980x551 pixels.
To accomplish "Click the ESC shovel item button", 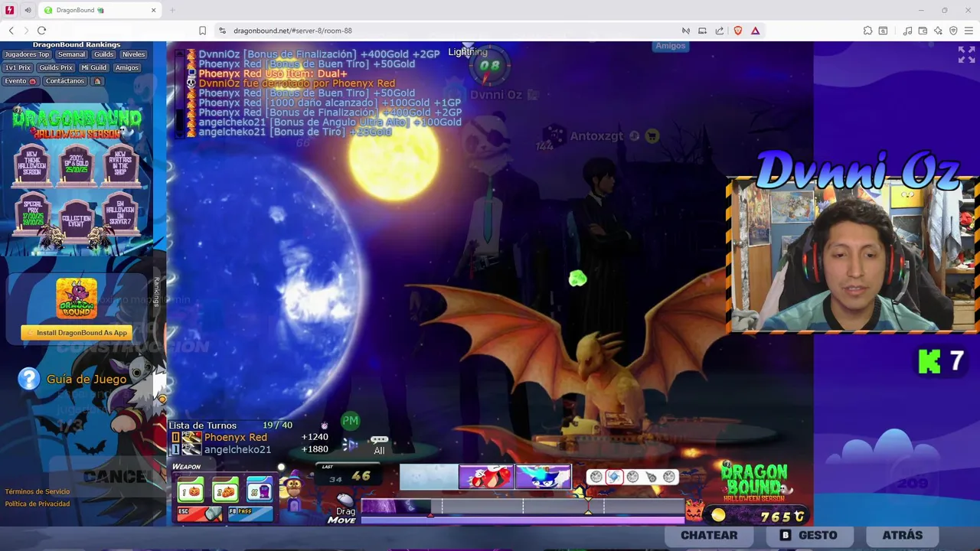I will (x=200, y=514).
